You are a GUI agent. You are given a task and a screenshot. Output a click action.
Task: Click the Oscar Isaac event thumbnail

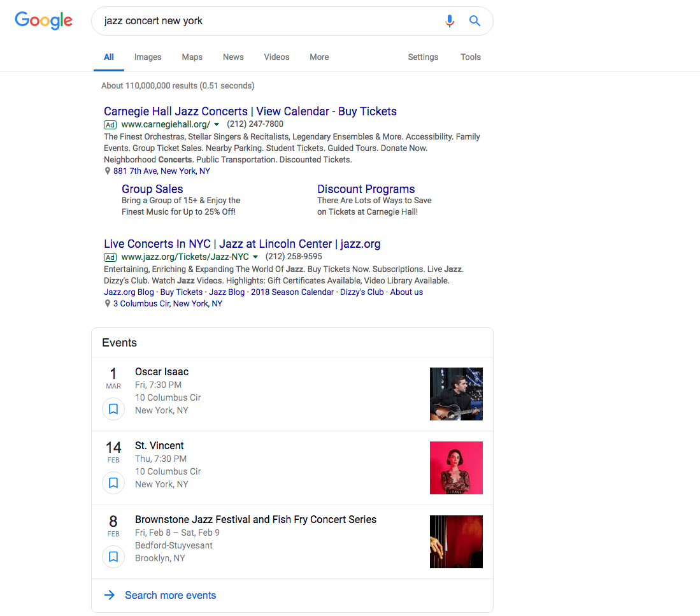(456, 394)
